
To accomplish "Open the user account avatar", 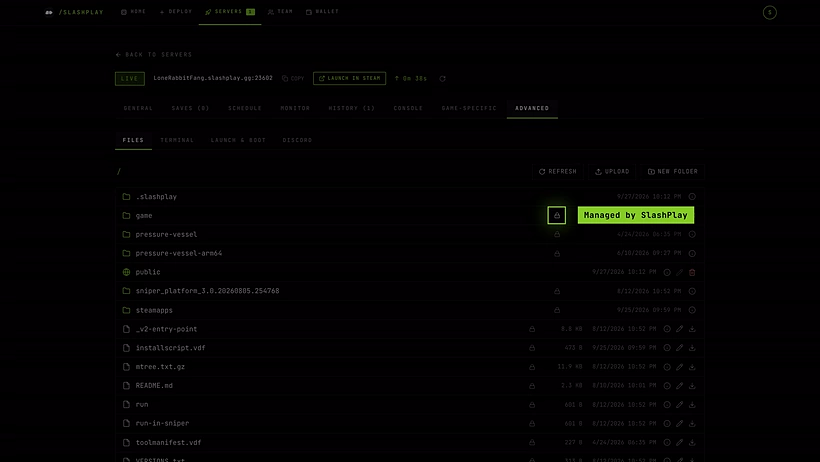I will coord(769,13).
